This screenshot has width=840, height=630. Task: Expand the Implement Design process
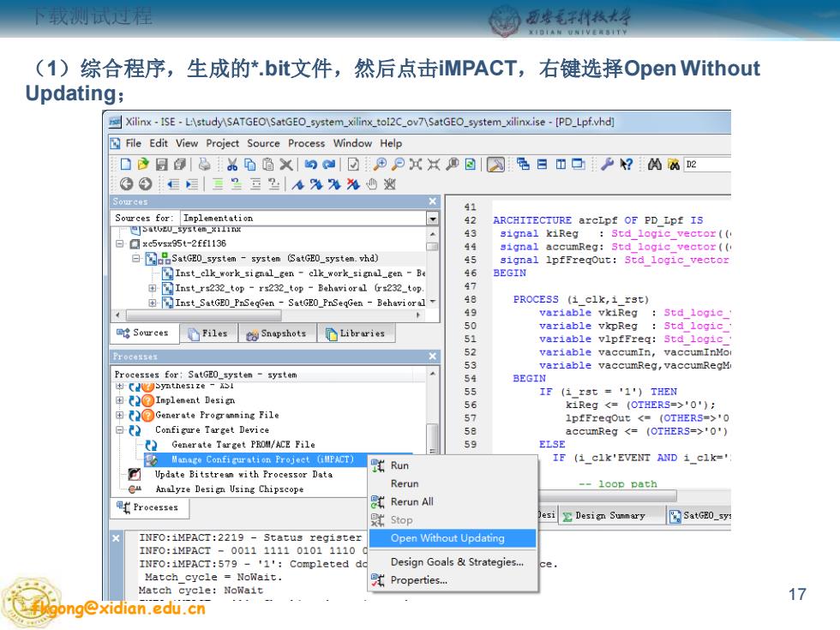[119, 400]
